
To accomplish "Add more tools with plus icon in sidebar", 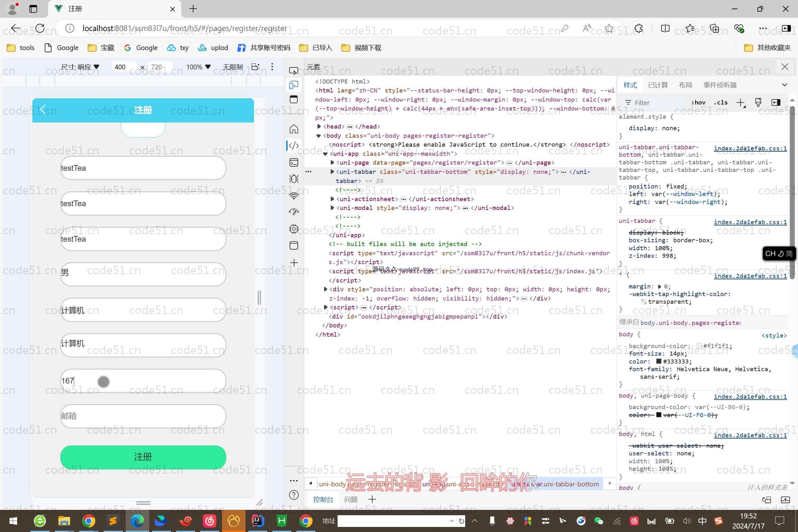I will (294, 263).
